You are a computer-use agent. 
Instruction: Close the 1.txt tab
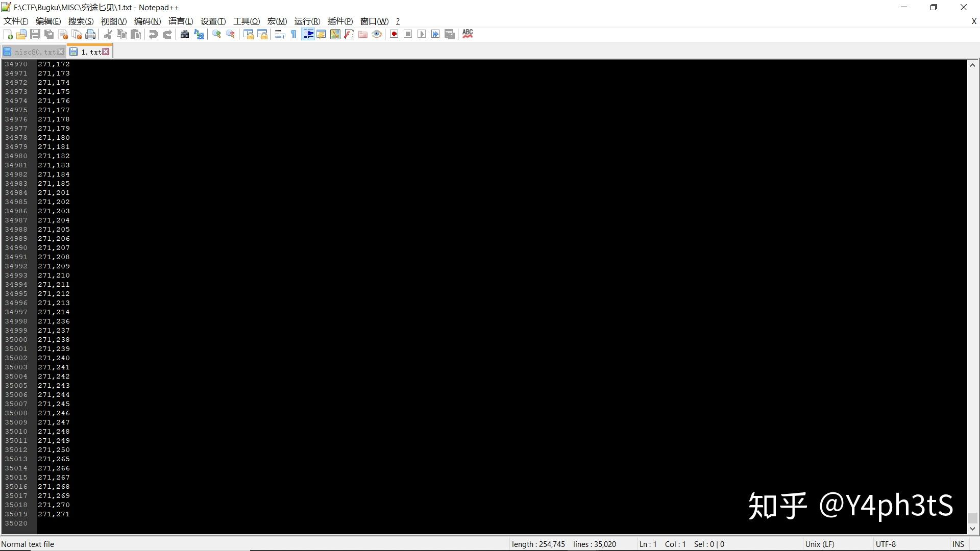pos(106,52)
